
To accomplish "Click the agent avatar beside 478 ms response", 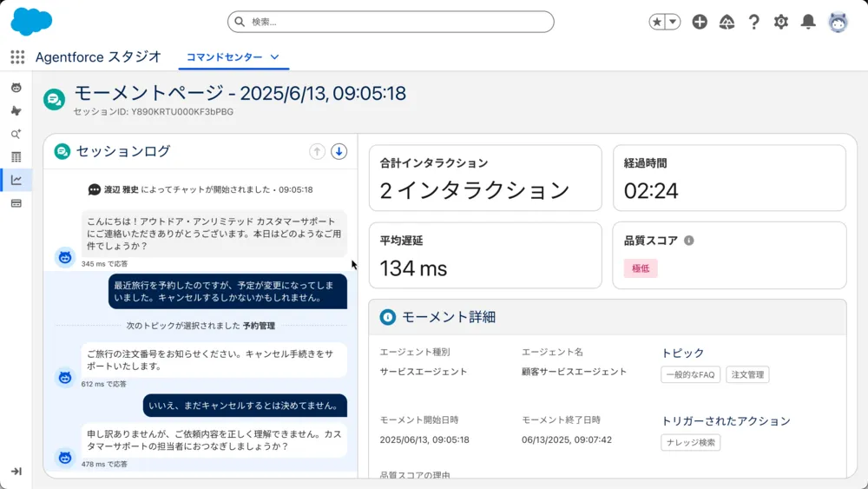I will pos(65,458).
